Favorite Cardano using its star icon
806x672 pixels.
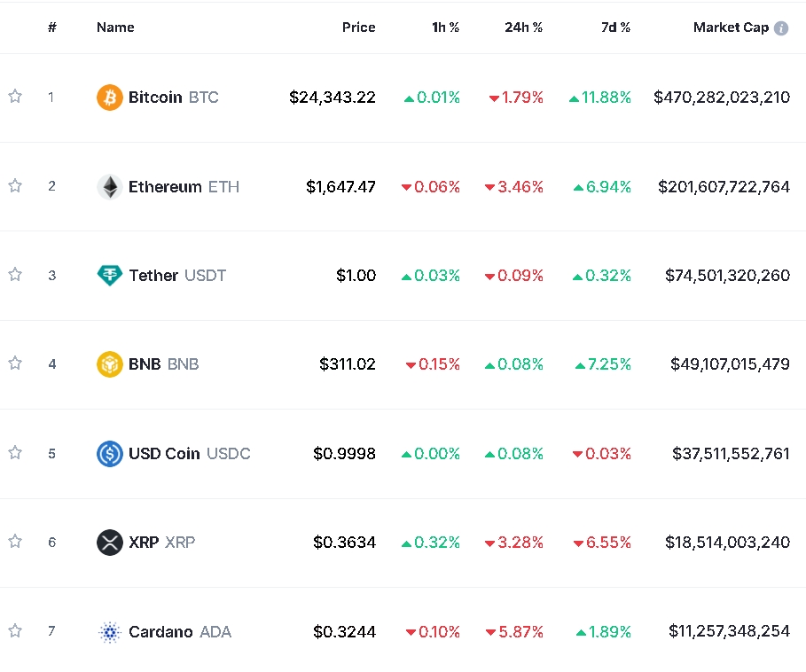coord(15,631)
